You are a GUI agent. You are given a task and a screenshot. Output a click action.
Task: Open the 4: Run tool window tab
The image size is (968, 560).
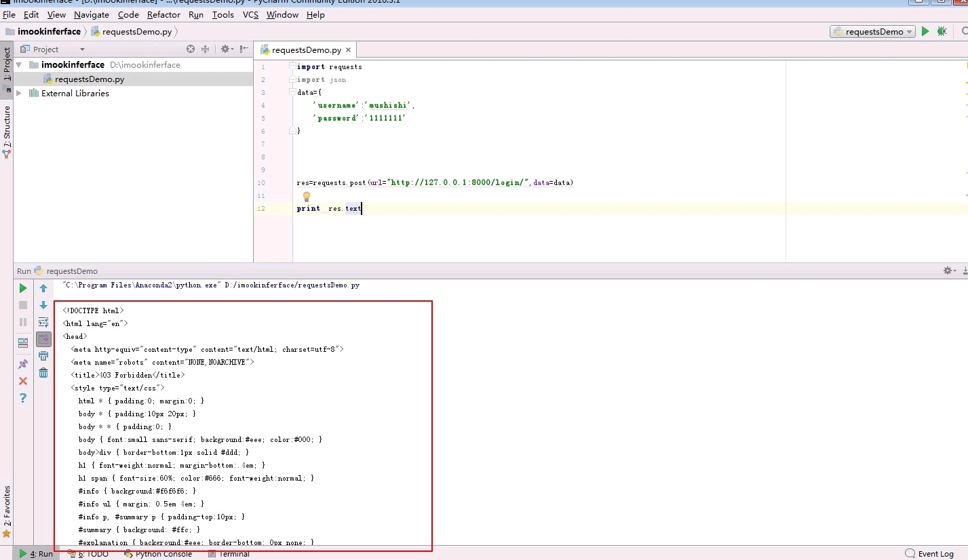(x=37, y=554)
